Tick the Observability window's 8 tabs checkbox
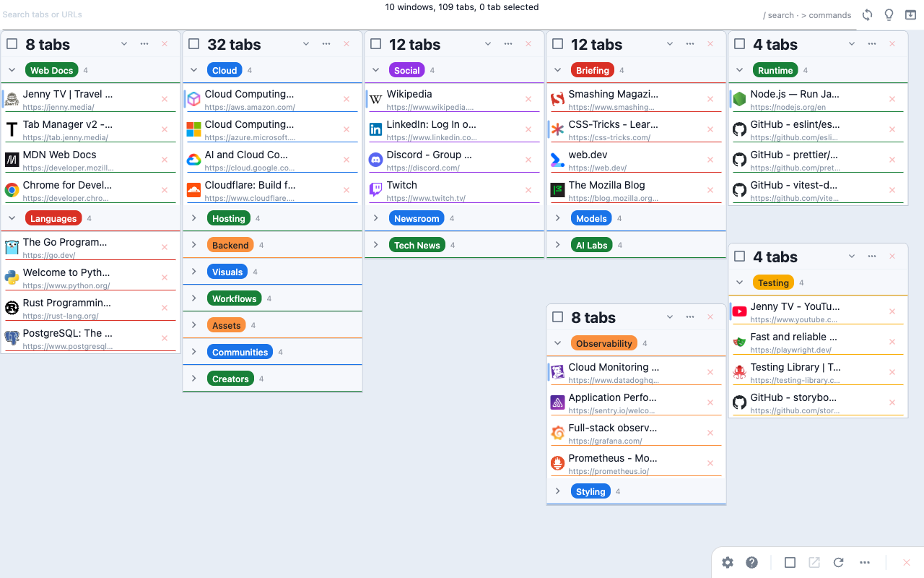 pyautogui.click(x=557, y=317)
